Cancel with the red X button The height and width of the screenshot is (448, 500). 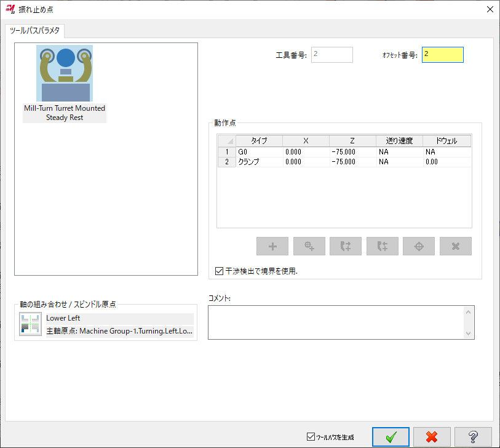(x=432, y=437)
